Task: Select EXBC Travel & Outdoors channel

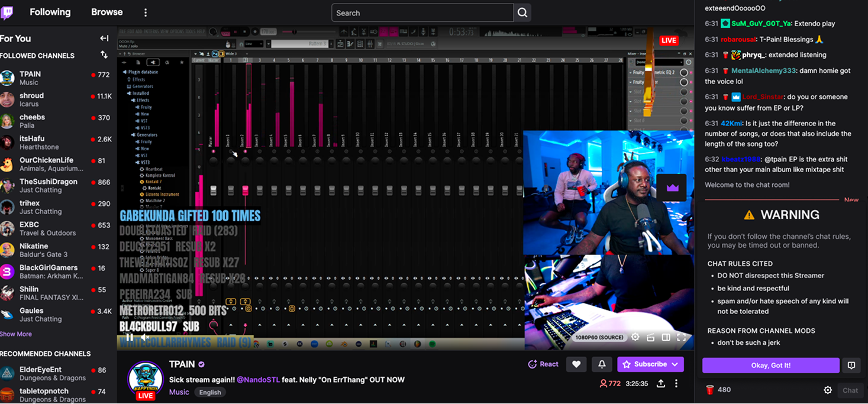Action: [57, 229]
